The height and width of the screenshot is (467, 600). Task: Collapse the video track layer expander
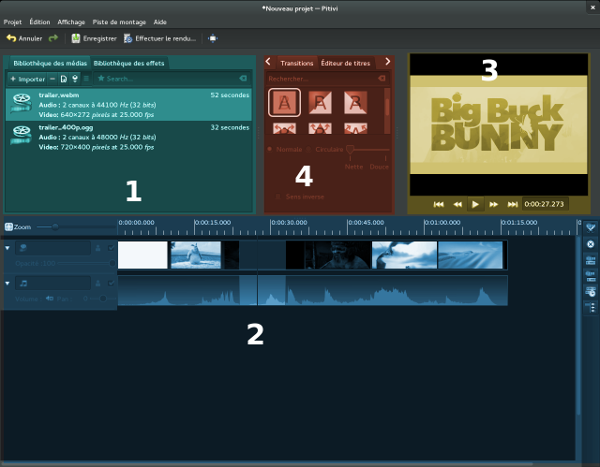[8, 247]
